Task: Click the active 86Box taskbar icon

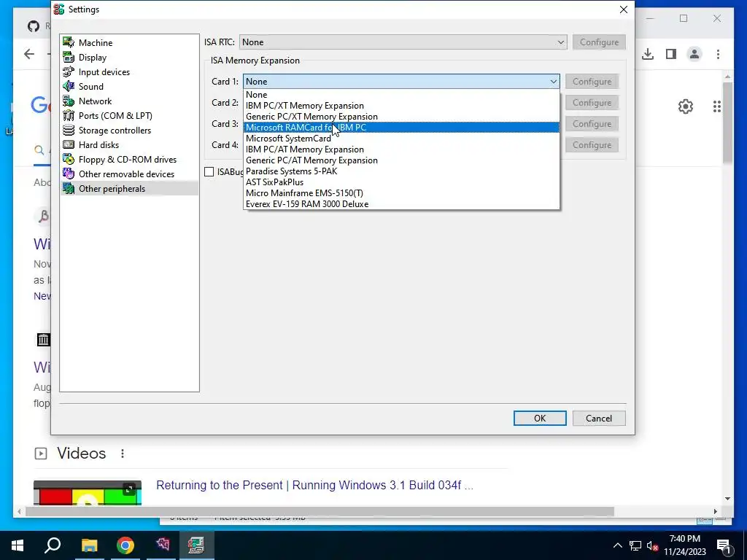Action: (x=196, y=545)
